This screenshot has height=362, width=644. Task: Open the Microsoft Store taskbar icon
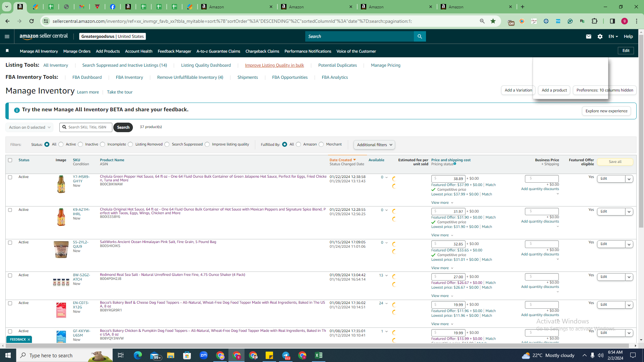pos(187,355)
